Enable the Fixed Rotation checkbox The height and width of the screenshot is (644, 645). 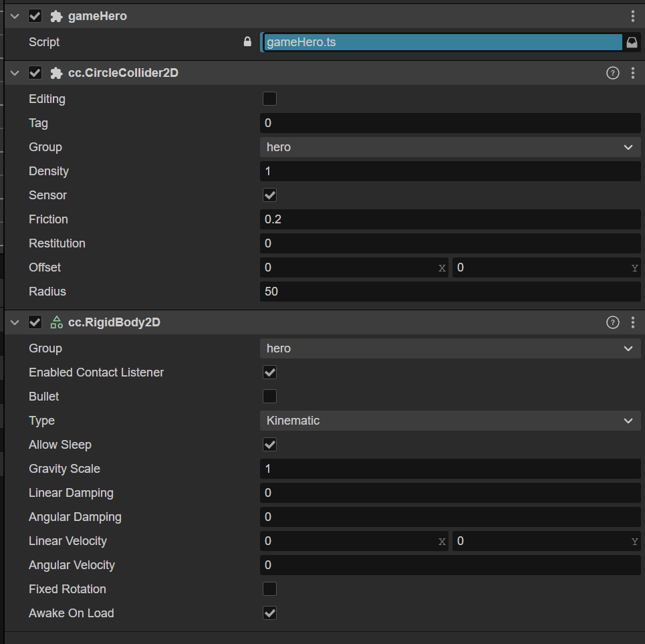(x=269, y=589)
